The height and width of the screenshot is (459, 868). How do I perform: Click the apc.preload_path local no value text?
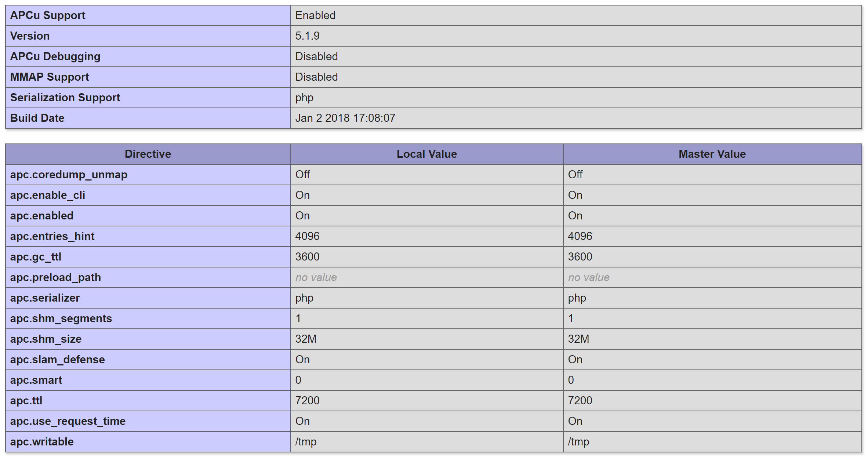click(x=316, y=277)
